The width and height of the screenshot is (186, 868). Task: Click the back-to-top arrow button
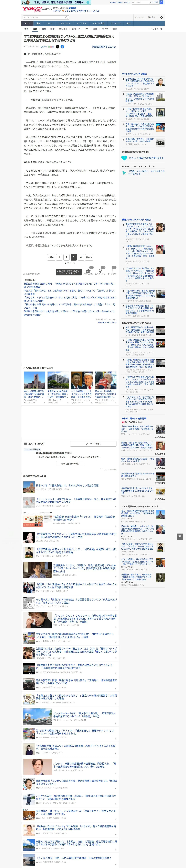(180, 537)
